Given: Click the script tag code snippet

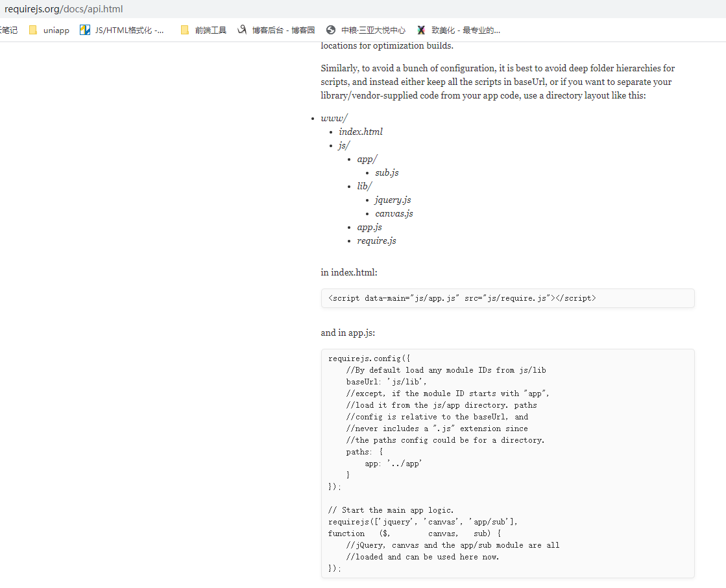Looking at the screenshot, I should [x=462, y=298].
